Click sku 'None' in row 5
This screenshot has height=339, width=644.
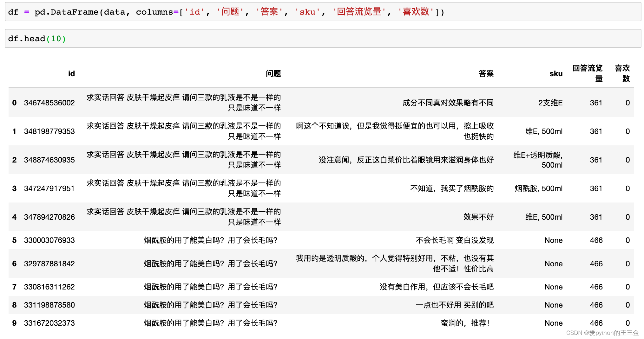click(x=554, y=240)
